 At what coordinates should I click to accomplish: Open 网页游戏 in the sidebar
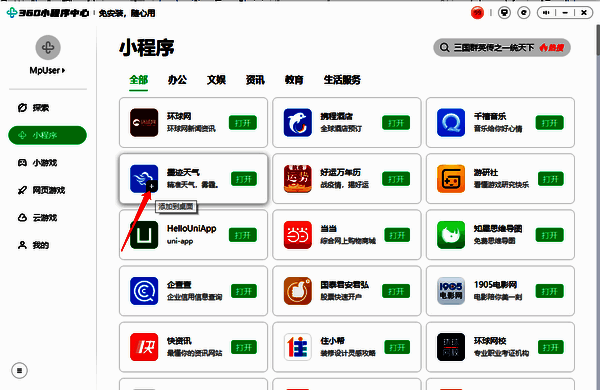click(x=41, y=190)
